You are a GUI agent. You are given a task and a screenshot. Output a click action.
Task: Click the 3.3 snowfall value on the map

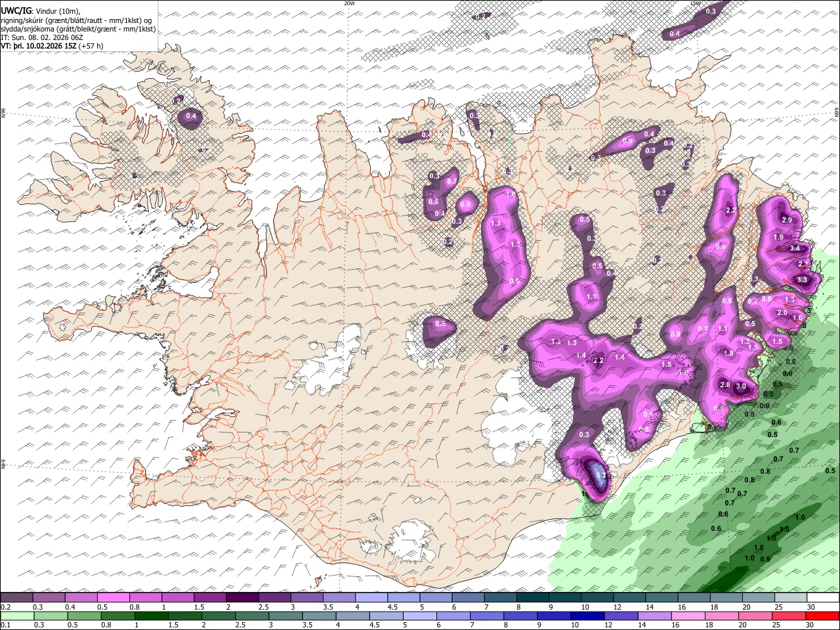[x=802, y=280]
